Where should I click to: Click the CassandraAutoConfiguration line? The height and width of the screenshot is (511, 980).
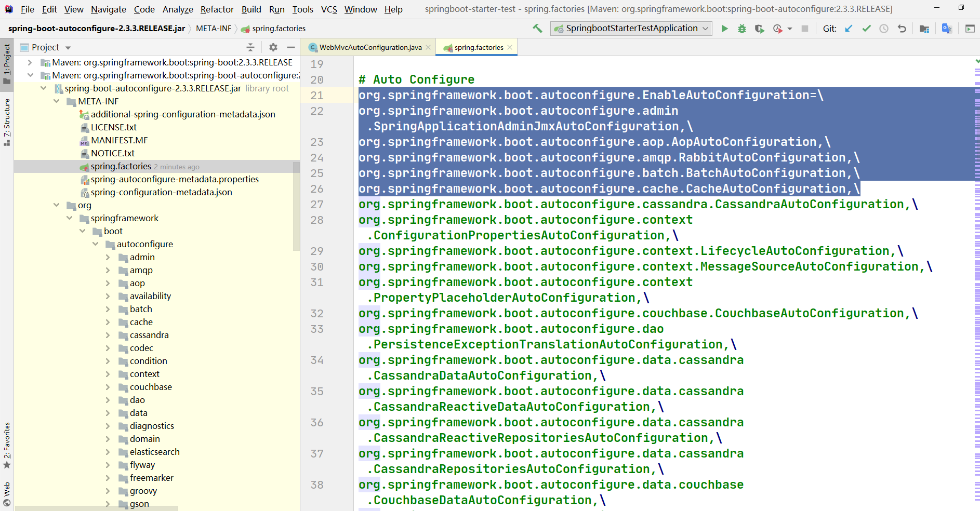click(x=638, y=204)
